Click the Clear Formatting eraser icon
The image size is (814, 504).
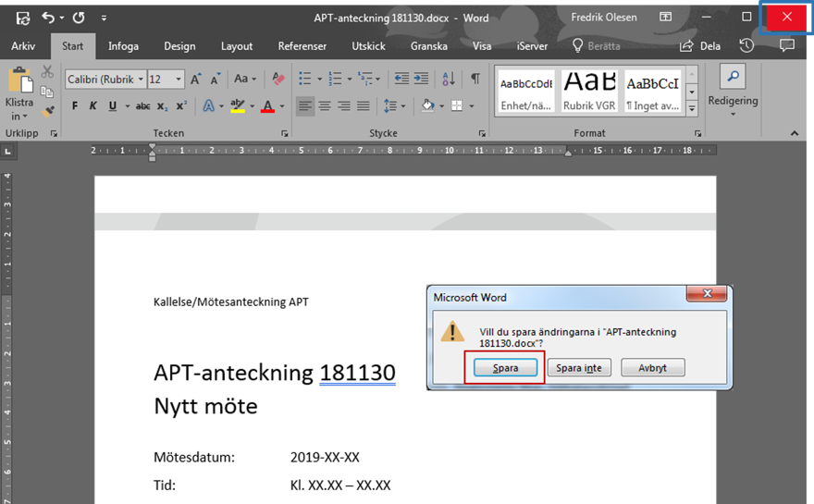(278, 80)
